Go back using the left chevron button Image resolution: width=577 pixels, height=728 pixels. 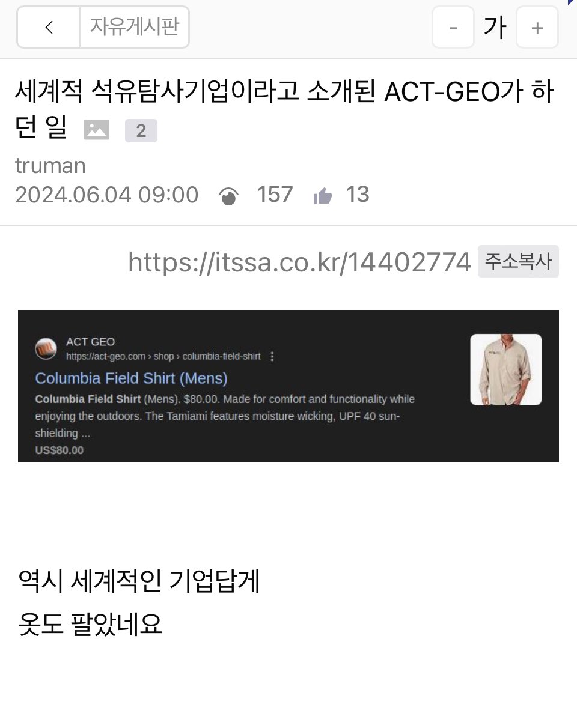tap(49, 27)
